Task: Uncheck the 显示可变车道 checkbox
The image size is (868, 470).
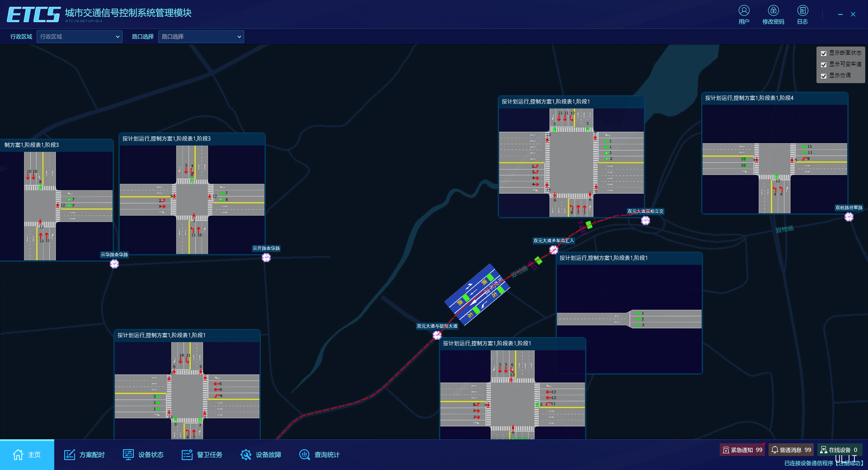Action: 824,65
